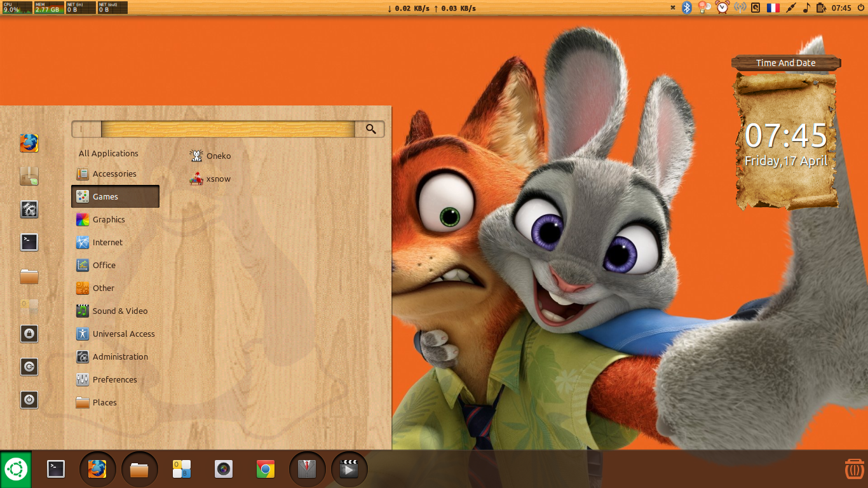868x488 pixels.
Task: Open the OB tiles app in panel
Action: 182,469
